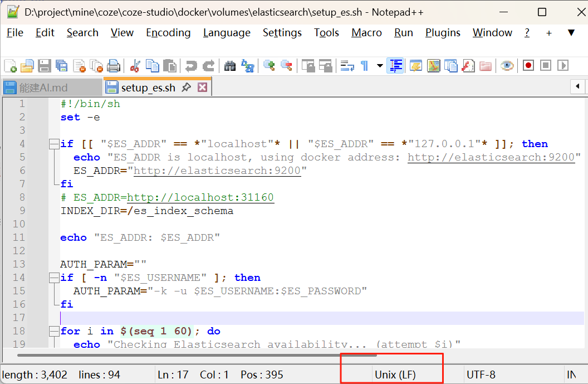This screenshot has height=384, width=588.
Task: Toggle the Show Indent Guide icon
Action: [395, 65]
